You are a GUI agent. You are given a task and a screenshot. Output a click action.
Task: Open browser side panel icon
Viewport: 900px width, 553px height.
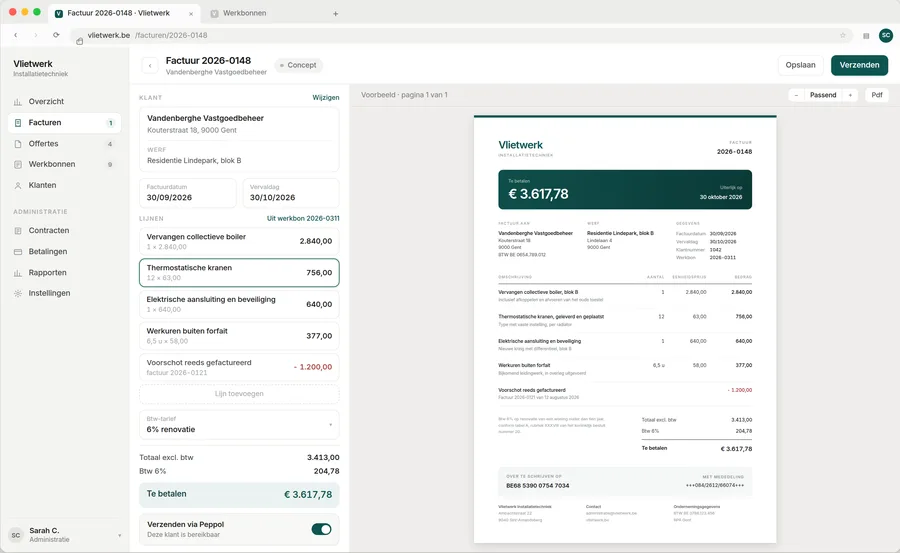click(x=866, y=36)
